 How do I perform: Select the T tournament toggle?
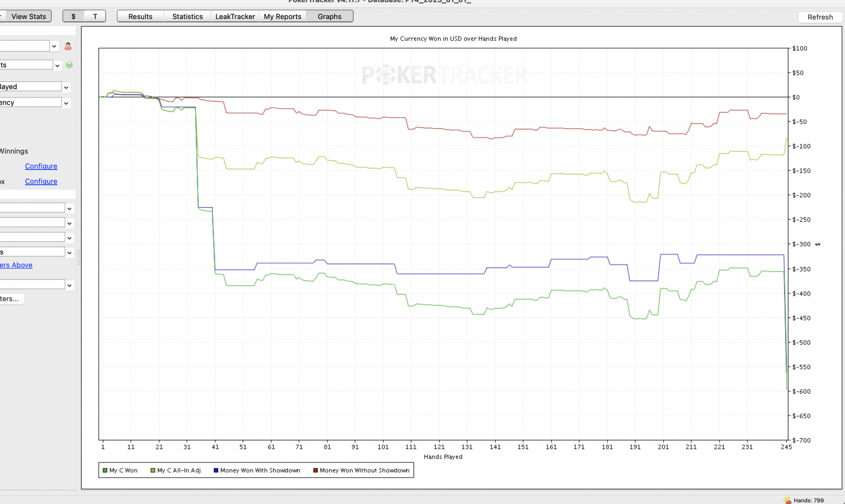click(95, 16)
